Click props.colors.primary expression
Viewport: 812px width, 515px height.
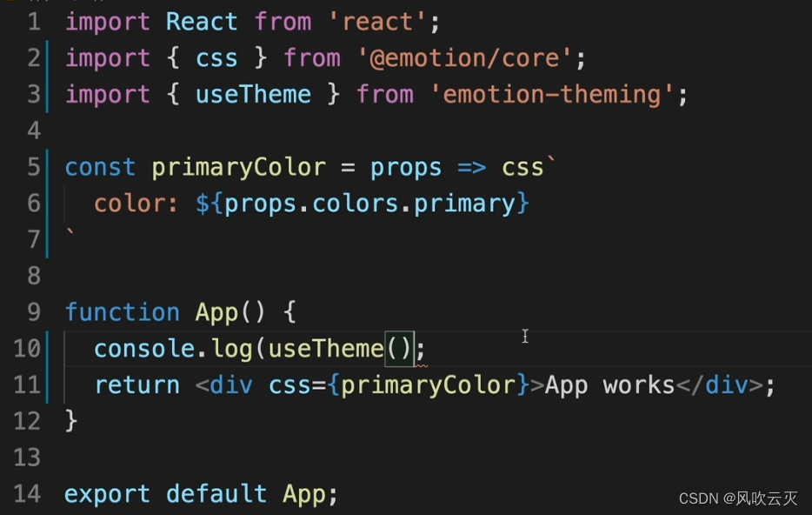(369, 204)
